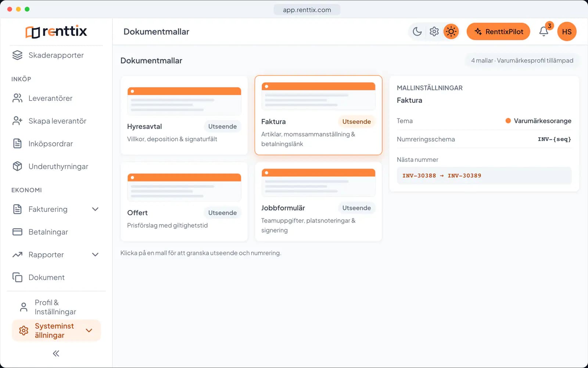
Task: Open HS user avatar menu
Action: tap(567, 32)
